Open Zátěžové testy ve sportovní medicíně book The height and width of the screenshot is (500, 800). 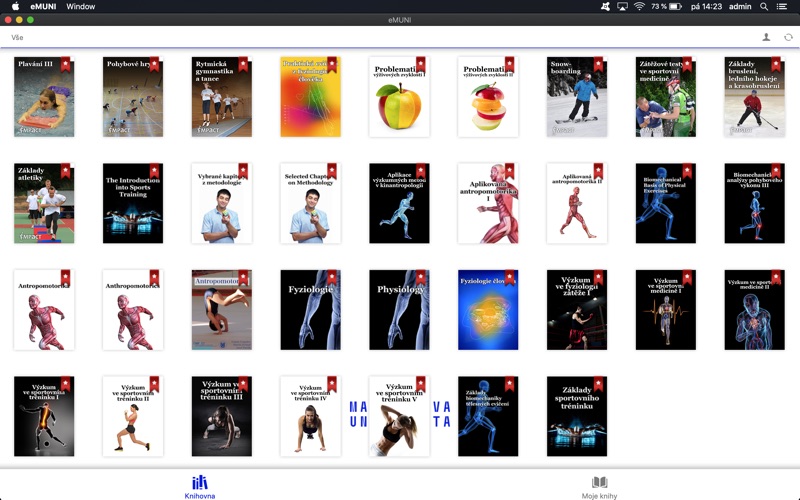pyautogui.click(x=665, y=96)
